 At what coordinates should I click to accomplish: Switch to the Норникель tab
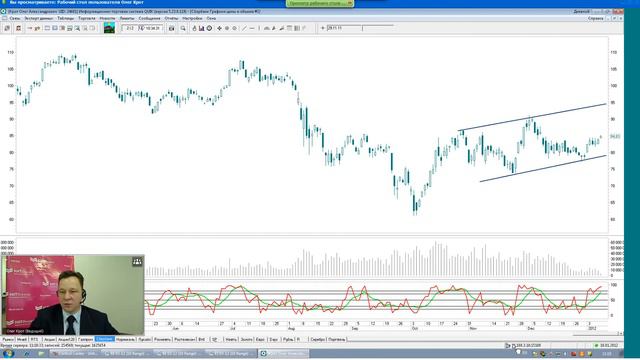point(125,339)
